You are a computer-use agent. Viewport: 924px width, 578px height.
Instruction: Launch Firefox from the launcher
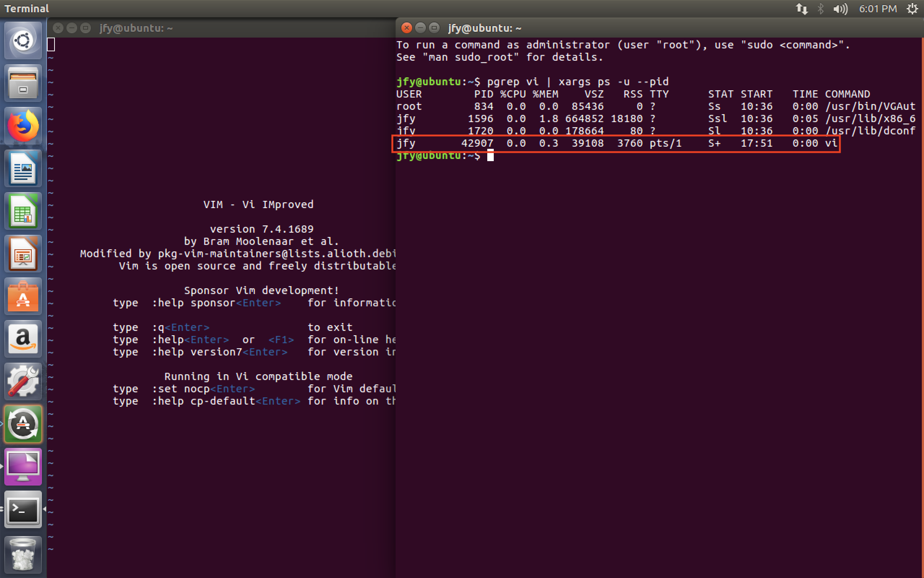pos(23,126)
